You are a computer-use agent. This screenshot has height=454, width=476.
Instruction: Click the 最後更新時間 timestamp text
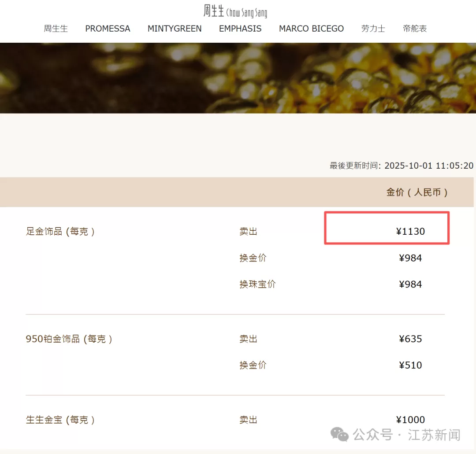point(400,166)
